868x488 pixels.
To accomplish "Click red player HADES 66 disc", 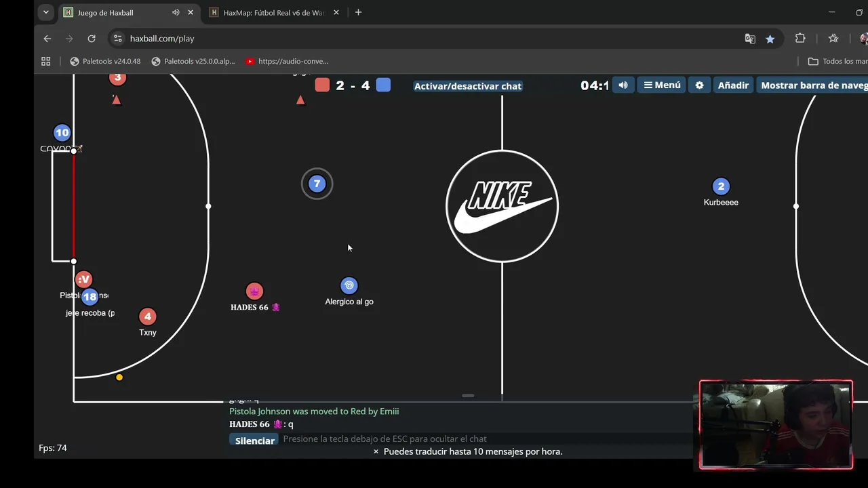I will pyautogui.click(x=254, y=291).
